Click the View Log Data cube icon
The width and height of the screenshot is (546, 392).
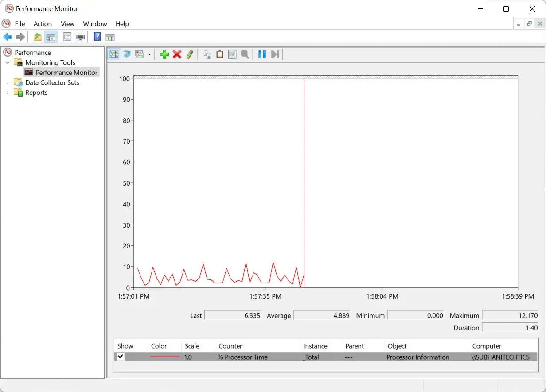click(x=127, y=54)
